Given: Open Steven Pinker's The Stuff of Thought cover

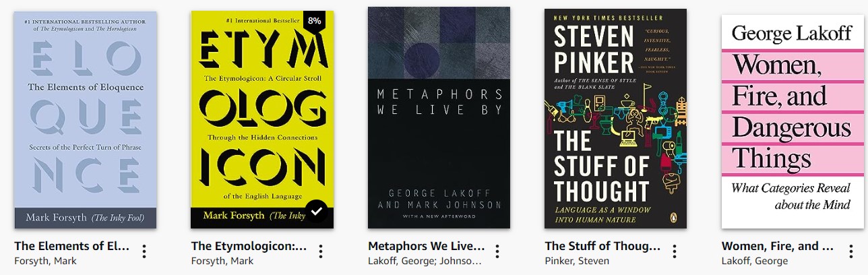Looking at the screenshot, I should click(615, 119).
